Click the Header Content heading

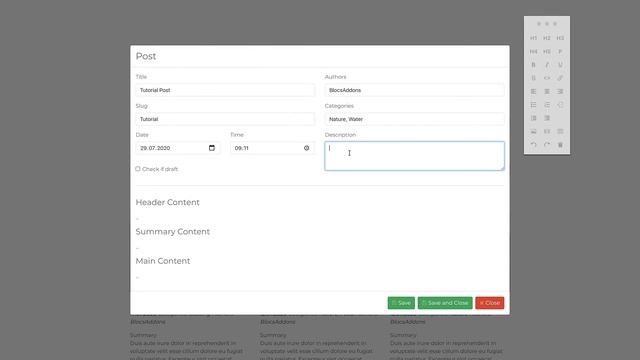pos(167,202)
